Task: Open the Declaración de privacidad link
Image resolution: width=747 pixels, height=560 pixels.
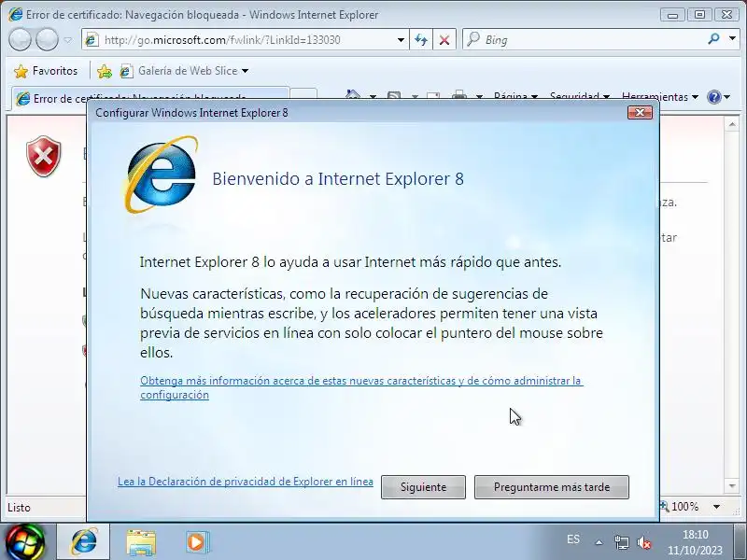Action: click(x=246, y=482)
